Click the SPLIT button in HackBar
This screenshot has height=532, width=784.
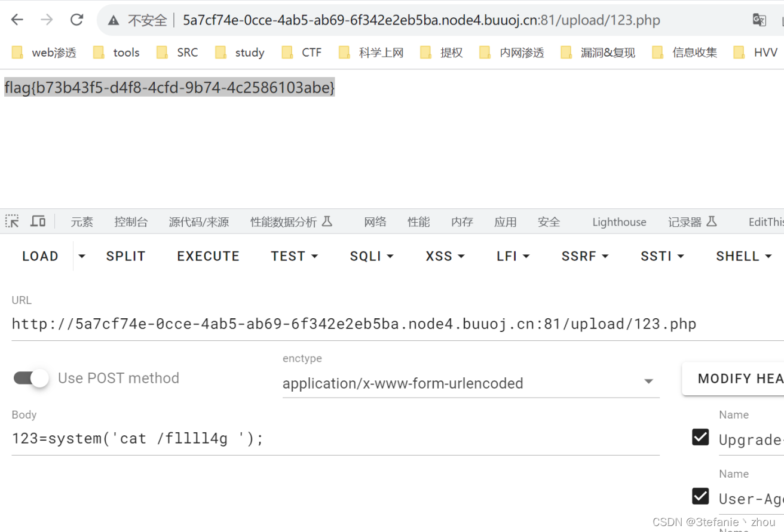tap(125, 256)
